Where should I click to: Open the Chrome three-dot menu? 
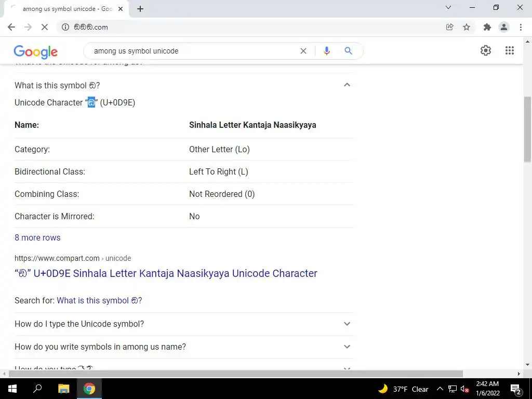521,27
